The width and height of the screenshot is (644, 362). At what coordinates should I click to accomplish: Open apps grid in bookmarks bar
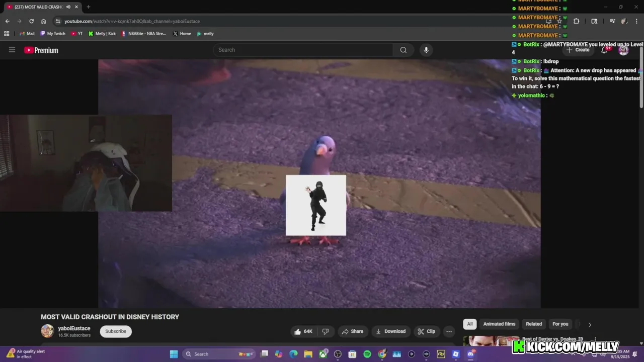(7, 34)
